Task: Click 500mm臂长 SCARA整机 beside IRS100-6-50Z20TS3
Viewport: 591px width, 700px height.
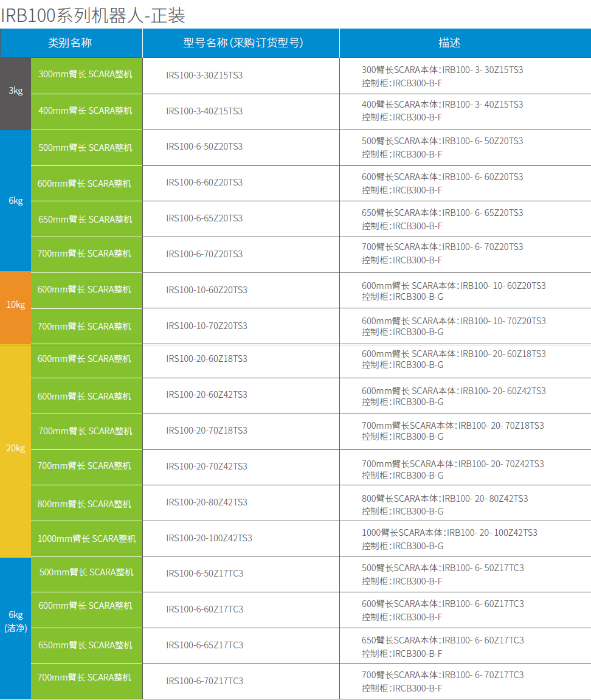Action: click(x=86, y=148)
